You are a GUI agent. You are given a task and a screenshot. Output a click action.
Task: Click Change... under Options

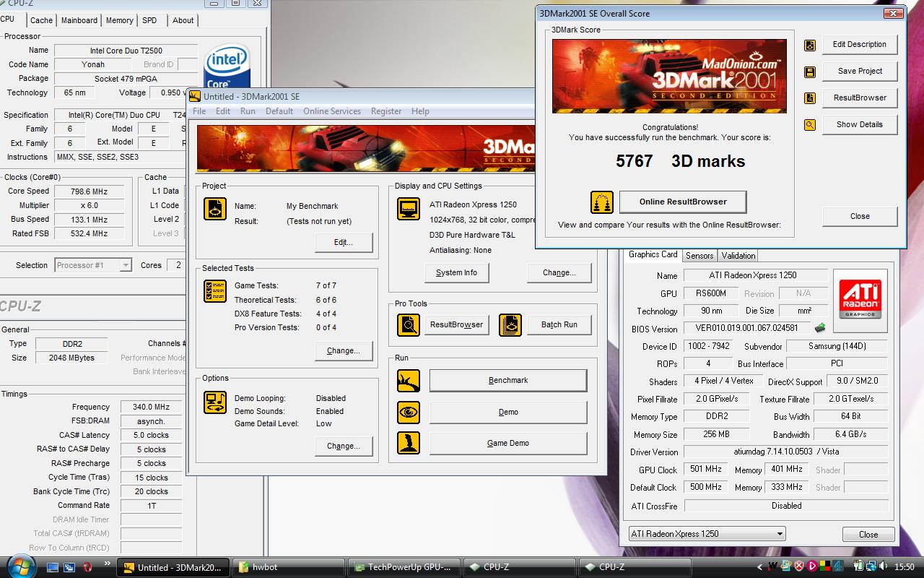[344, 447]
